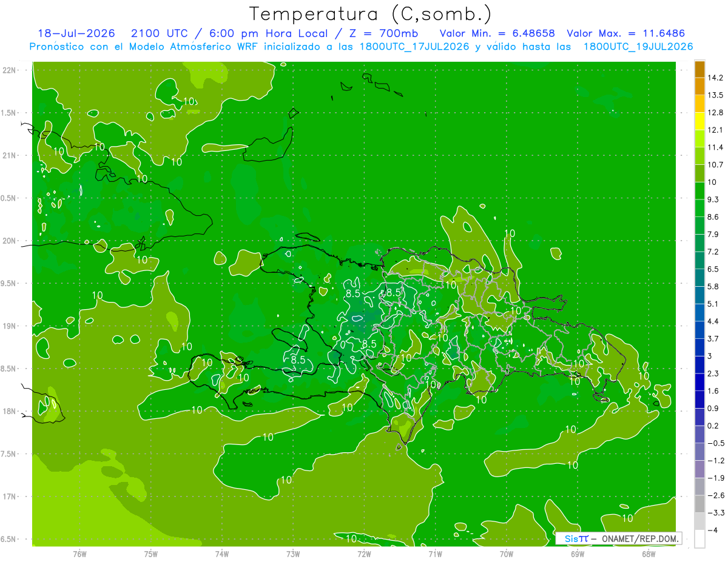728x562 pixels.
Task: Click the "12.8" legend value
Action: point(715,113)
